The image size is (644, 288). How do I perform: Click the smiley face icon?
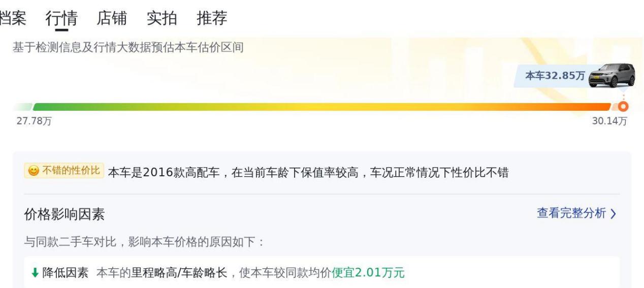click(x=33, y=171)
